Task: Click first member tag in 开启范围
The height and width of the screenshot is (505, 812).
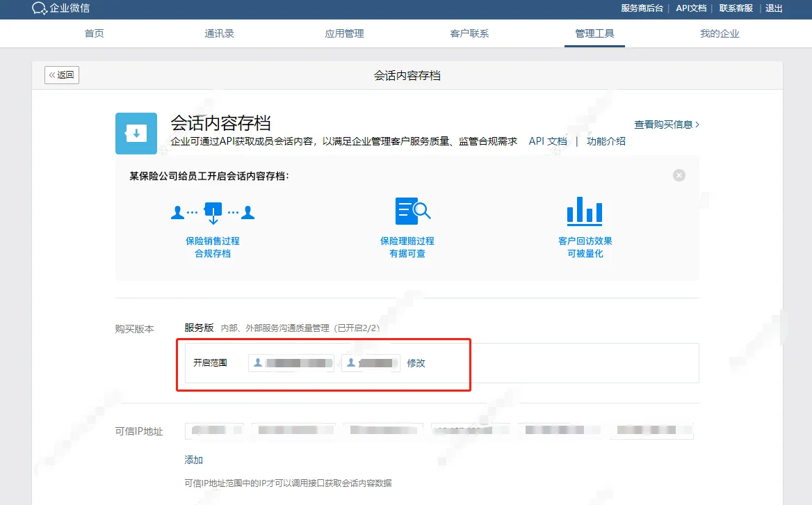Action: click(291, 363)
